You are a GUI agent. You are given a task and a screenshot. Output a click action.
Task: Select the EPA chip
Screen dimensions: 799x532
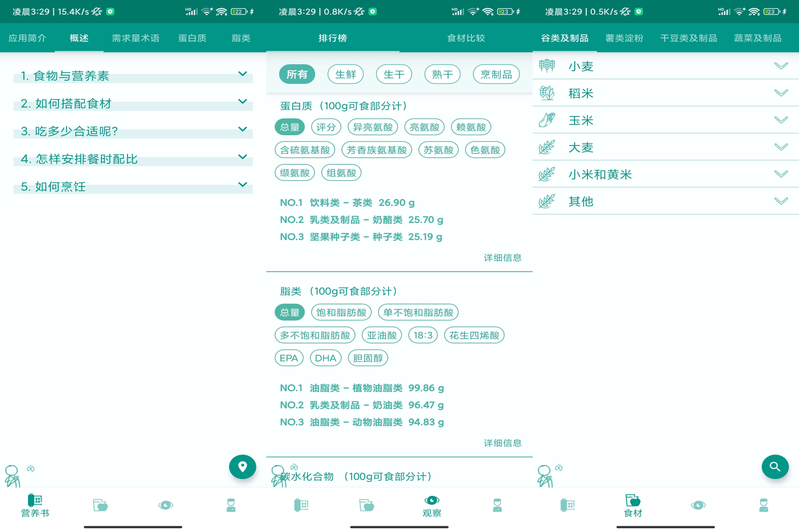pos(289,358)
